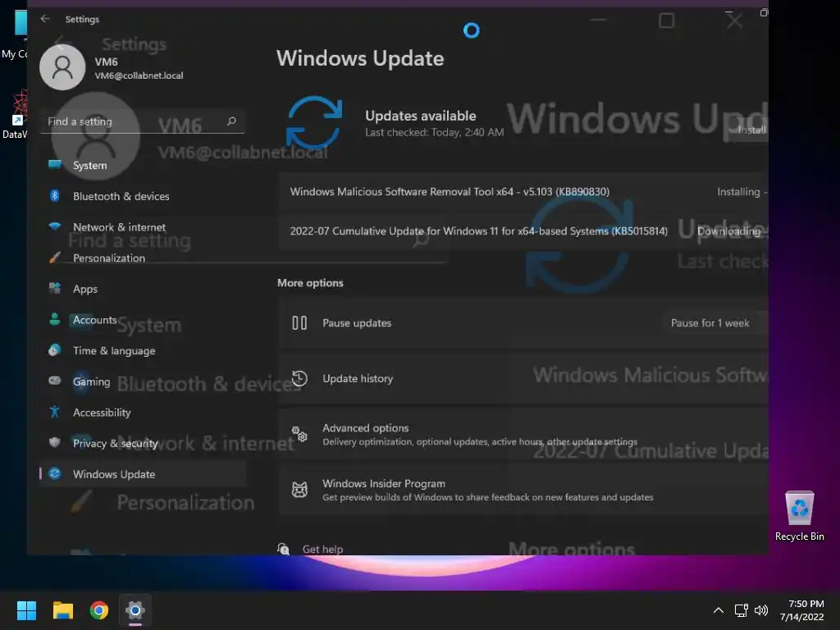Click the Network wifi icon in sidebar
The image size is (840, 630).
pos(55,226)
